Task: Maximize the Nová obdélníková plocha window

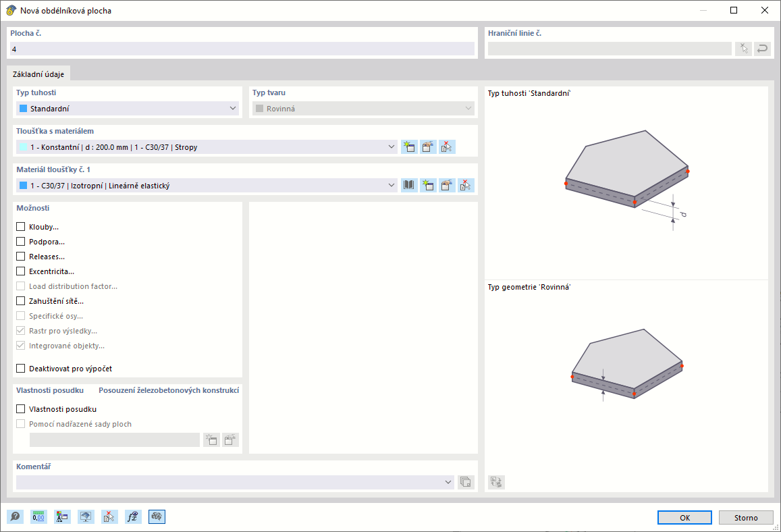Action: pos(734,10)
